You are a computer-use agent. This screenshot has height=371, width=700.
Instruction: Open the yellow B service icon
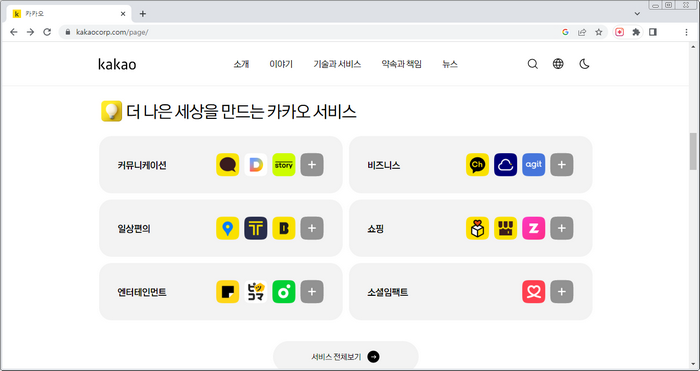click(x=284, y=228)
